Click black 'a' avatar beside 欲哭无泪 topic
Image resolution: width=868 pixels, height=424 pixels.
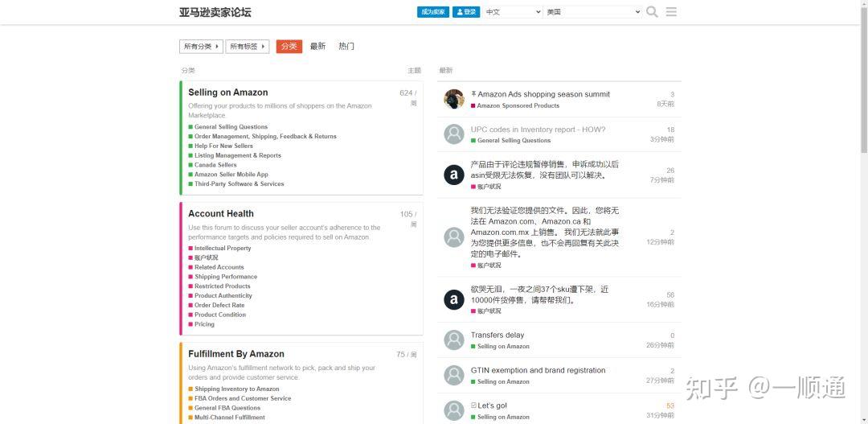click(454, 299)
